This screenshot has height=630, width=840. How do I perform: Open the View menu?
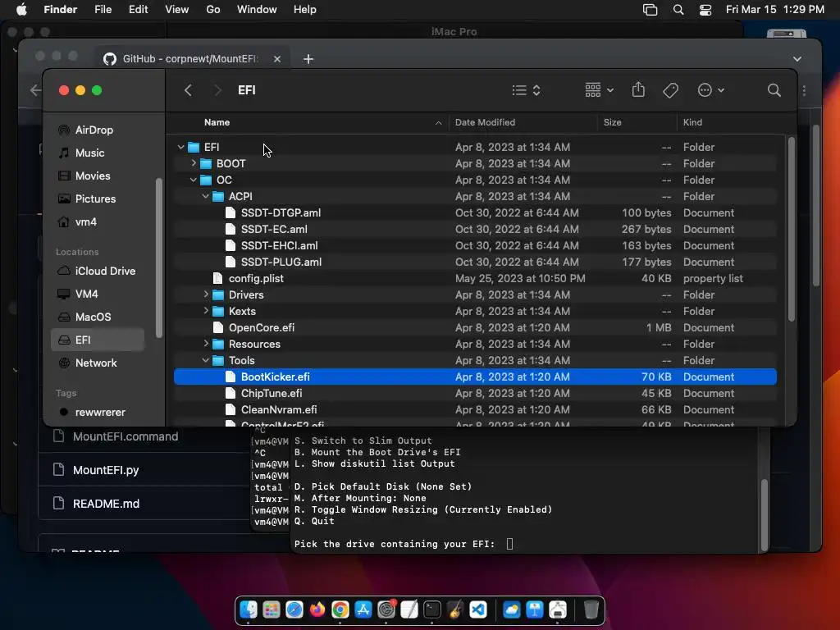tap(177, 9)
